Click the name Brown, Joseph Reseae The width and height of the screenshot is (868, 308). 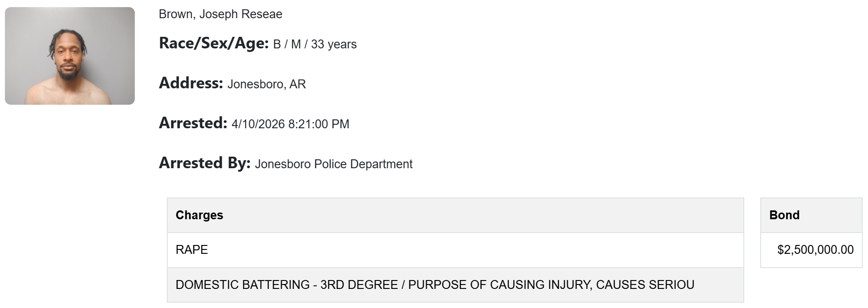click(220, 14)
